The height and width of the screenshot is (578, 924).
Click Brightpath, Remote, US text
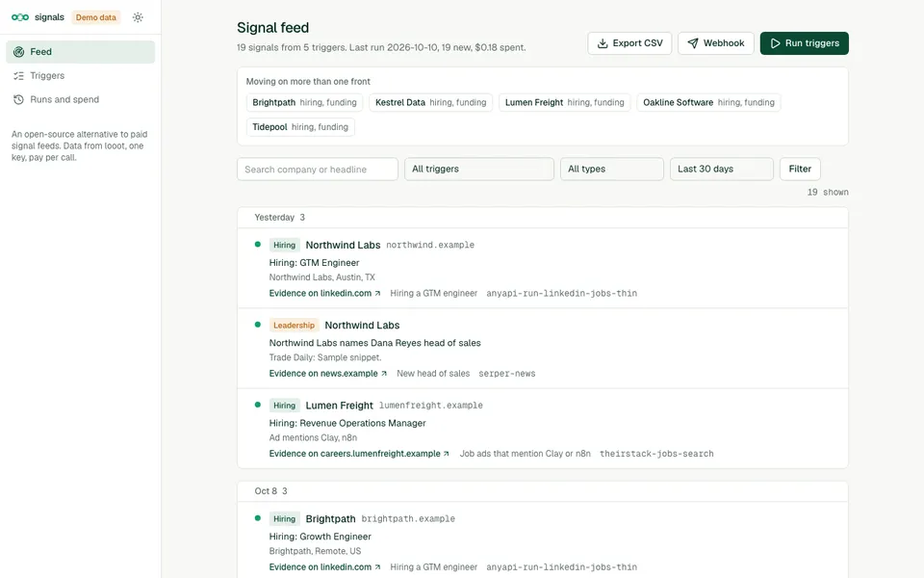[x=315, y=551]
